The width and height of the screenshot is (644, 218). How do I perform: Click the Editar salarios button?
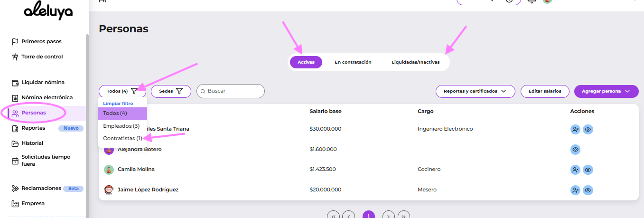[544, 91]
